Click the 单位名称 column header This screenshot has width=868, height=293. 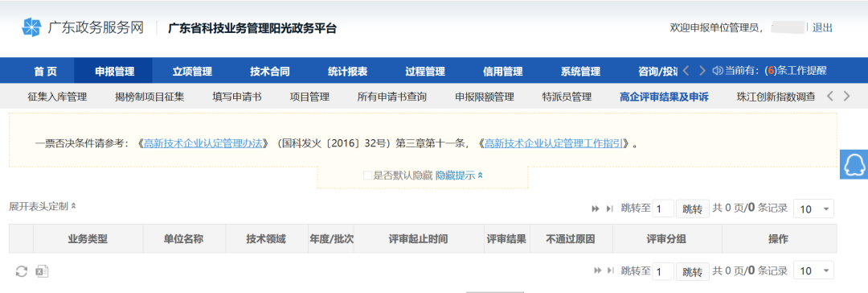[x=184, y=239]
